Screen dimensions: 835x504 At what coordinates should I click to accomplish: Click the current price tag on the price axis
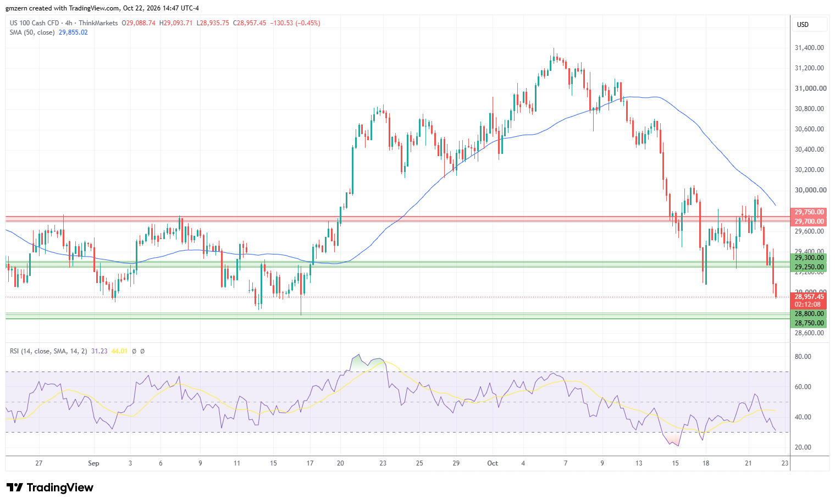(x=809, y=297)
